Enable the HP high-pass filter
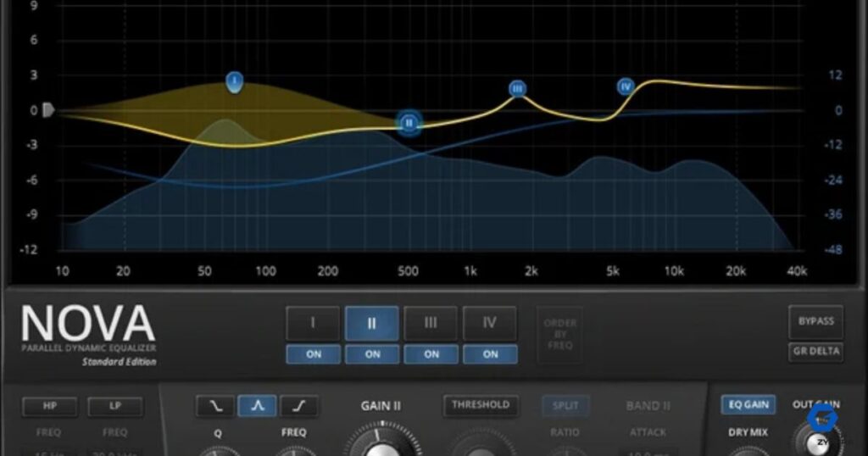Image resolution: width=868 pixels, height=456 pixels. click(x=48, y=407)
